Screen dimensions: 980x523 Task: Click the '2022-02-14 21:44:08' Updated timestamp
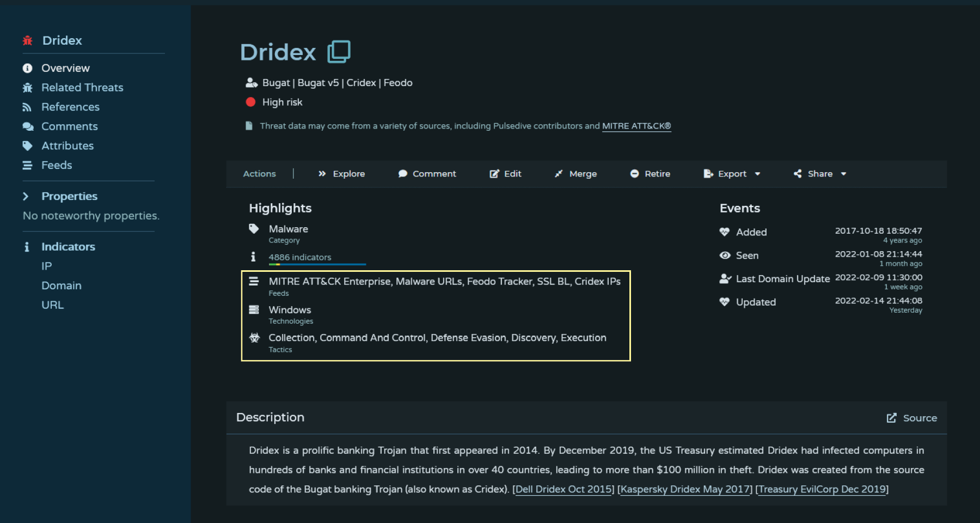(879, 301)
